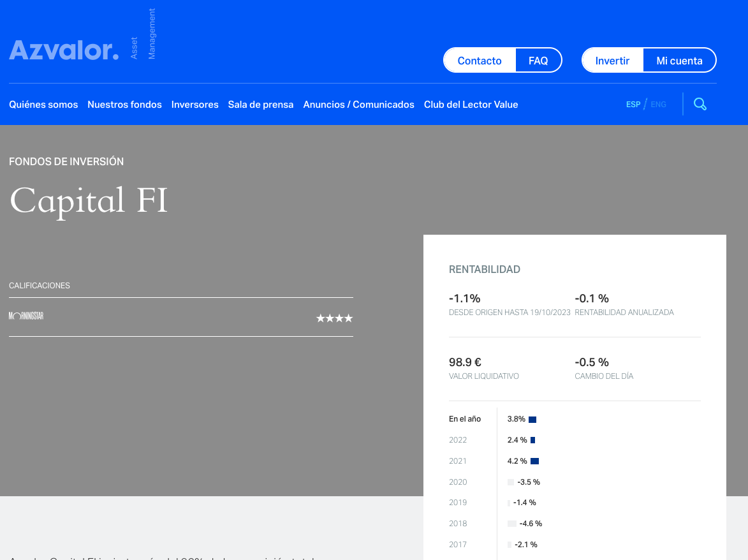This screenshot has width=748, height=560.
Task: Open Club del Lector Value
Action: click(x=471, y=105)
